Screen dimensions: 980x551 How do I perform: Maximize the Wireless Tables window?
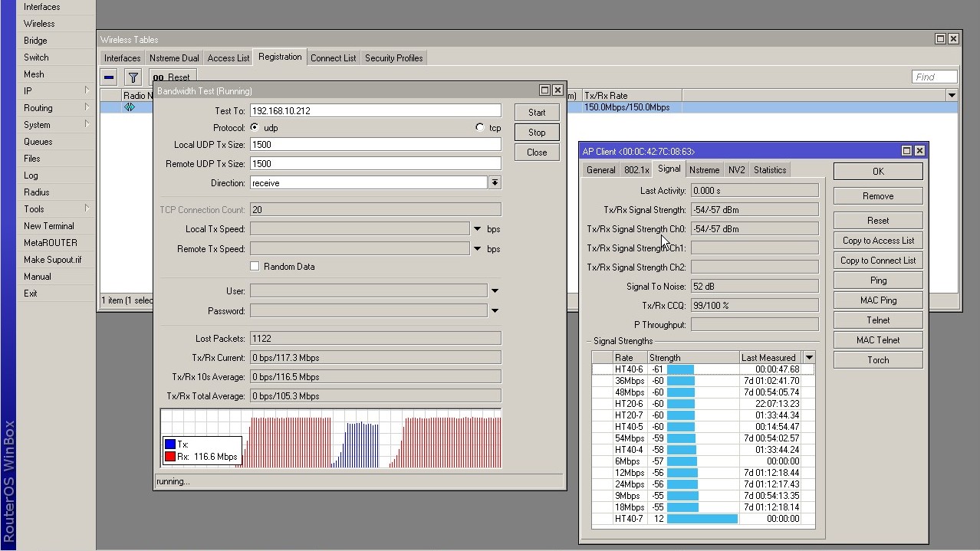[x=940, y=39]
